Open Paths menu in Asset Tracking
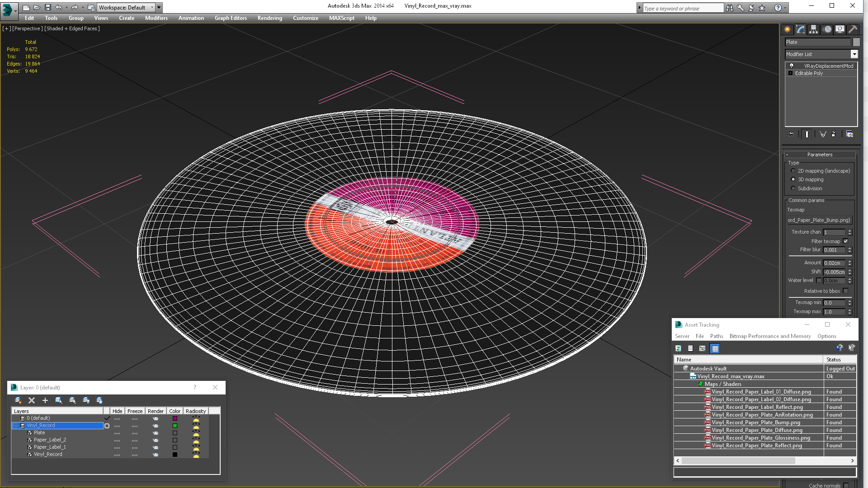Image resolution: width=868 pixels, height=488 pixels. pos(717,336)
